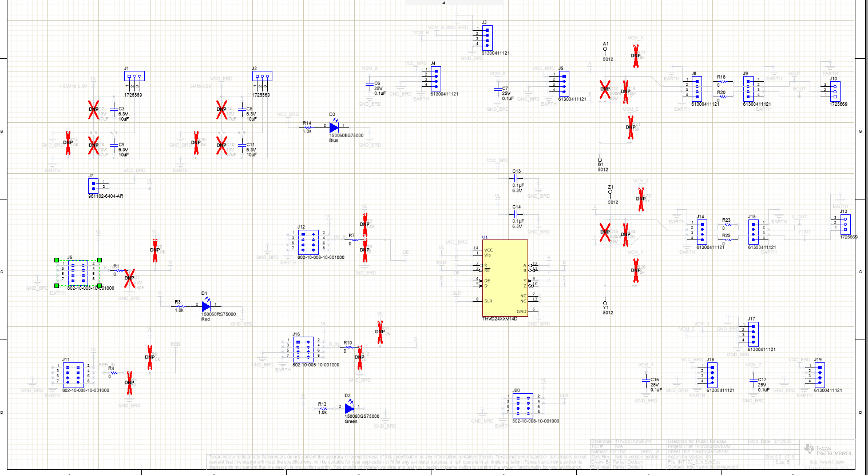Select connector J3 61300411121 symbol
868x475 pixels.
(487, 37)
